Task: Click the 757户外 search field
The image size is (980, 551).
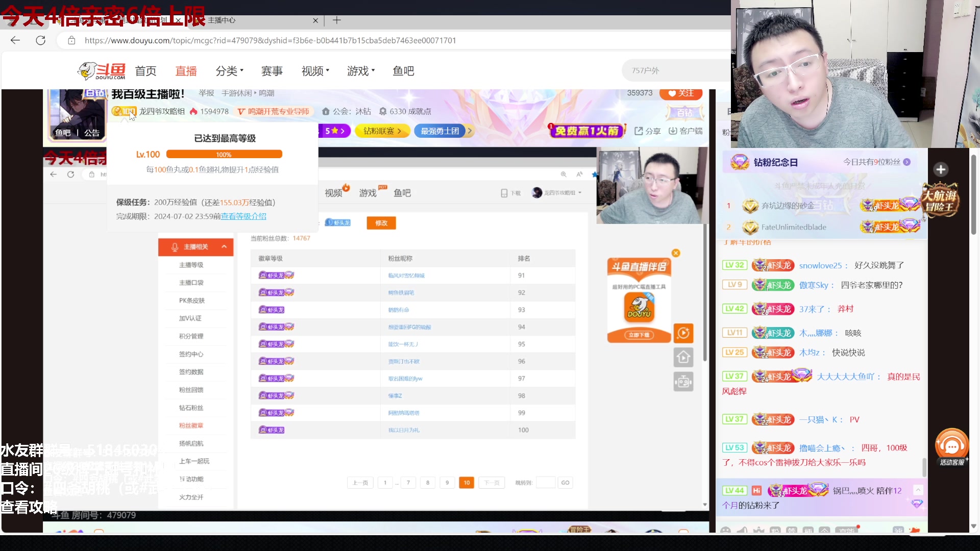Action: [676, 70]
